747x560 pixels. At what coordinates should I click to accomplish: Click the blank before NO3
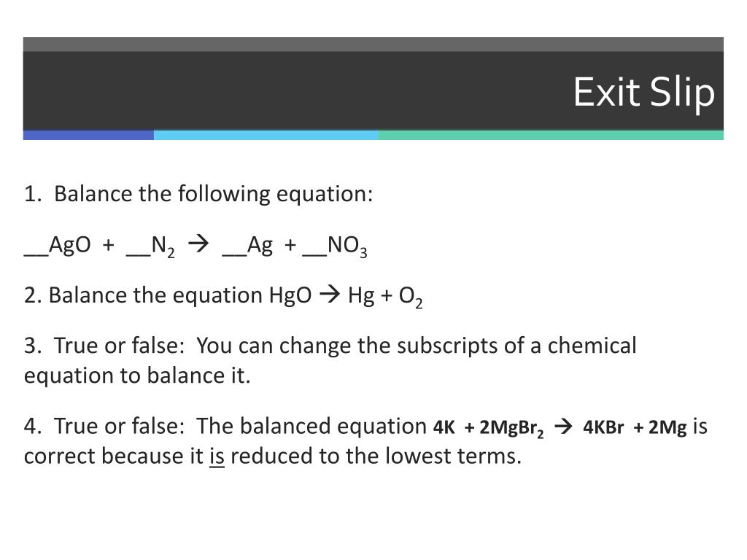314,249
